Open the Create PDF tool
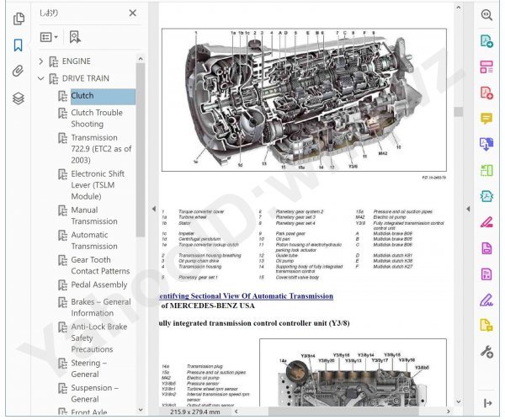Screen dimensions: 505x420 [486, 41]
